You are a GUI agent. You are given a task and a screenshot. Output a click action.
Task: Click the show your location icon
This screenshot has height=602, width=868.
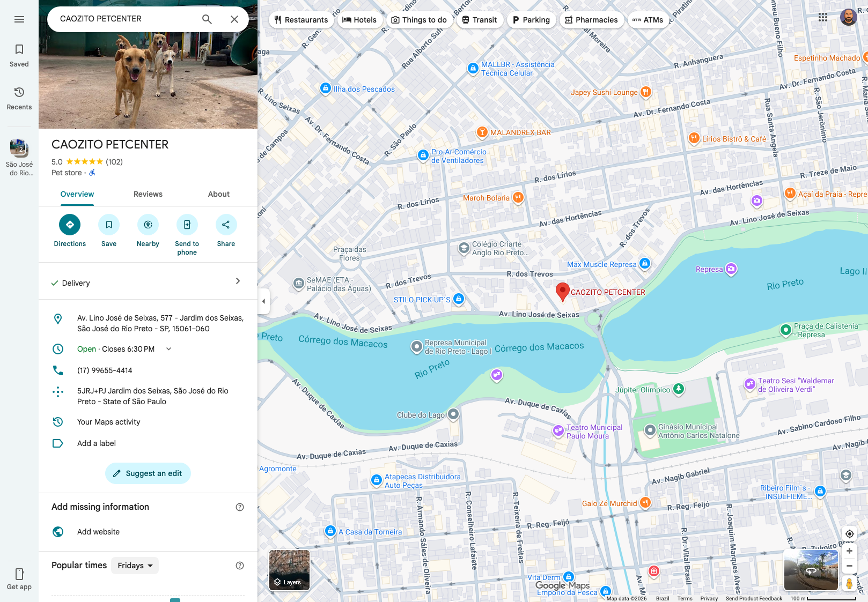pos(849,534)
